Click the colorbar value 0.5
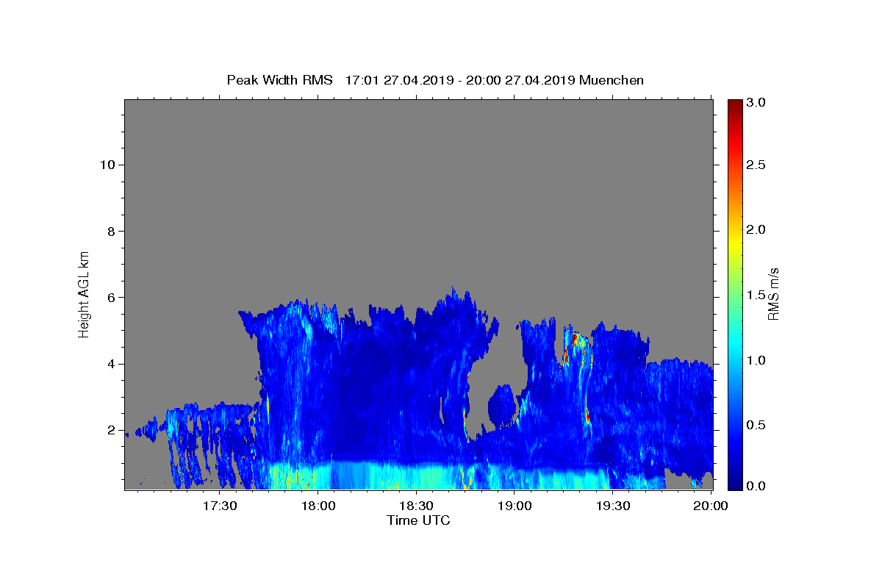 [757, 425]
